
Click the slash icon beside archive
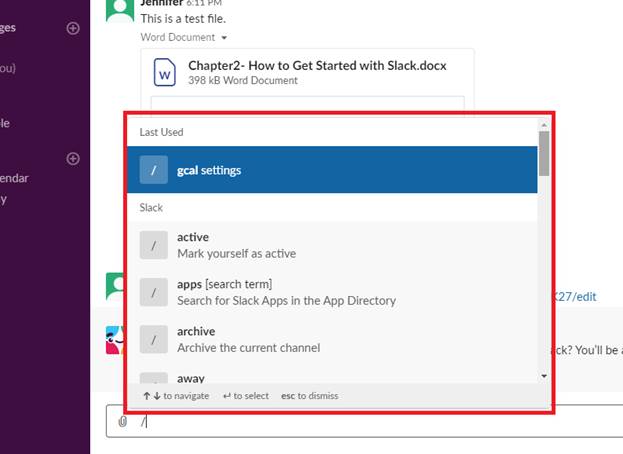(x=154, y=340)
